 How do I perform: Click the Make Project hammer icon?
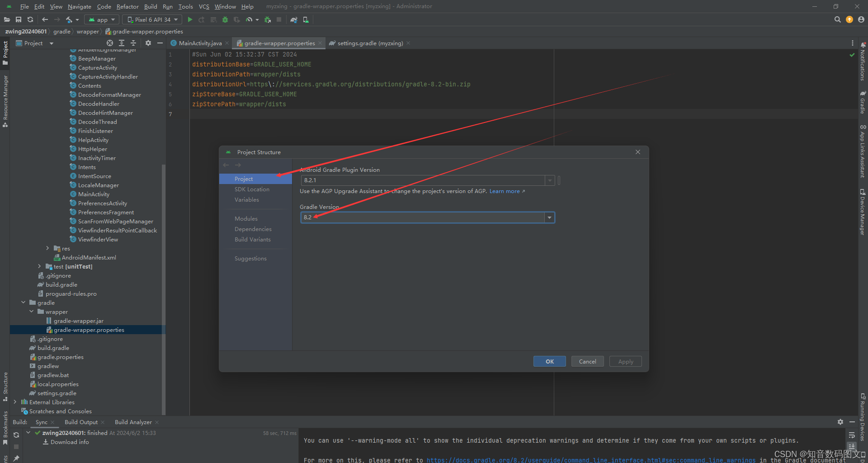(69, 19)
